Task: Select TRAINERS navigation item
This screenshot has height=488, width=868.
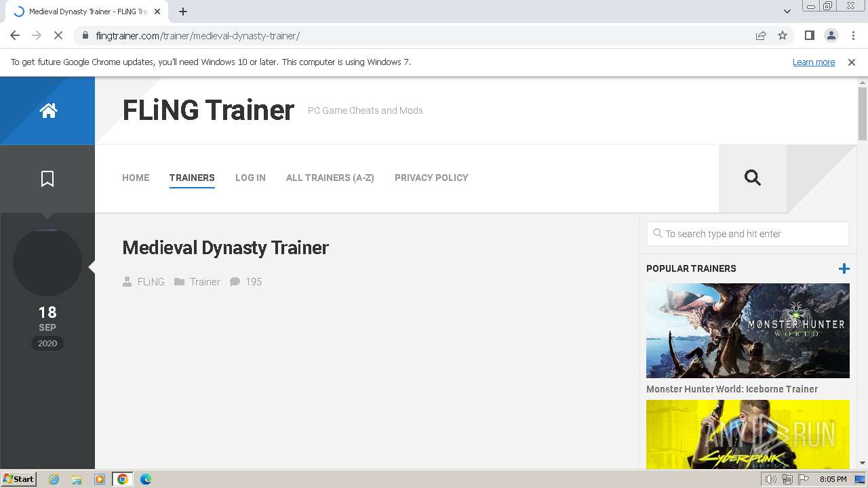Action: (x=192, y=178)
